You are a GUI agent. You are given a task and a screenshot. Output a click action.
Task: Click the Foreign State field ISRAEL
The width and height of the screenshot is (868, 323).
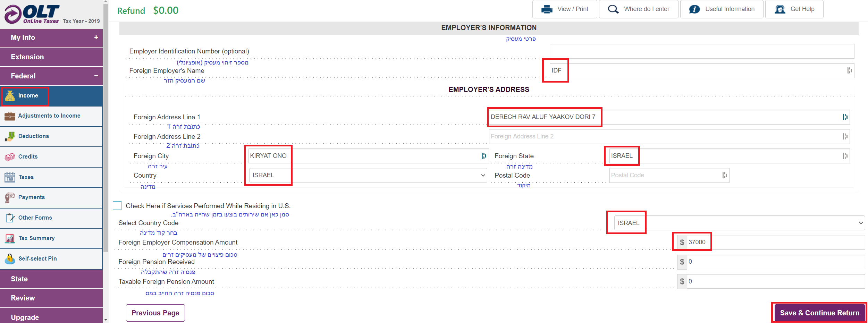[730, 156]
